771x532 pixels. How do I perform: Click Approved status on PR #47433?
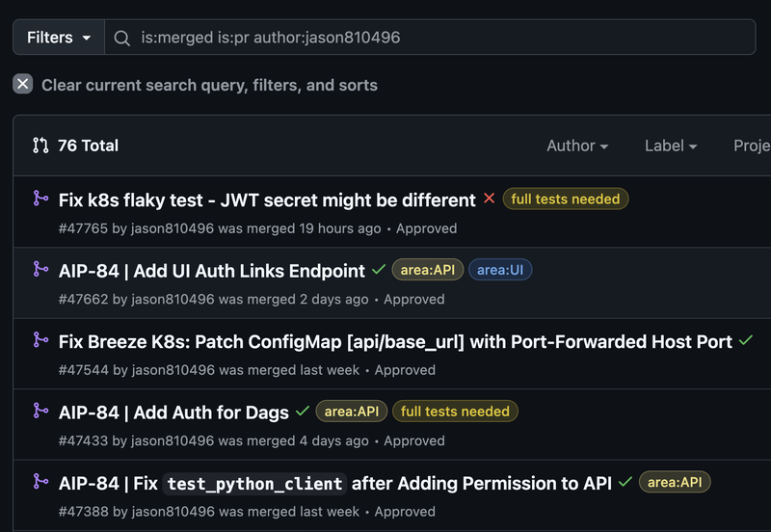(414, 441)
